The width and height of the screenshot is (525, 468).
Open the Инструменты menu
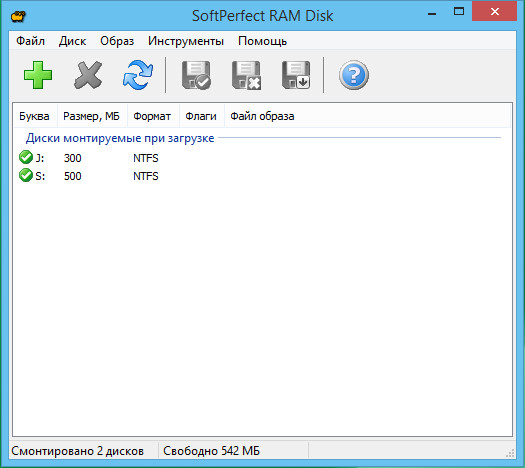click(186, 41)
